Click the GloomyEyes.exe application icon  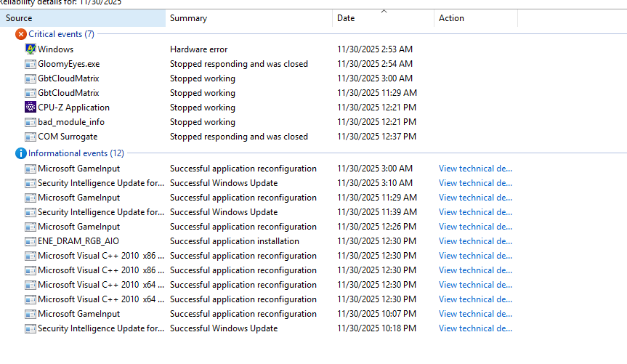click(31, 64)
